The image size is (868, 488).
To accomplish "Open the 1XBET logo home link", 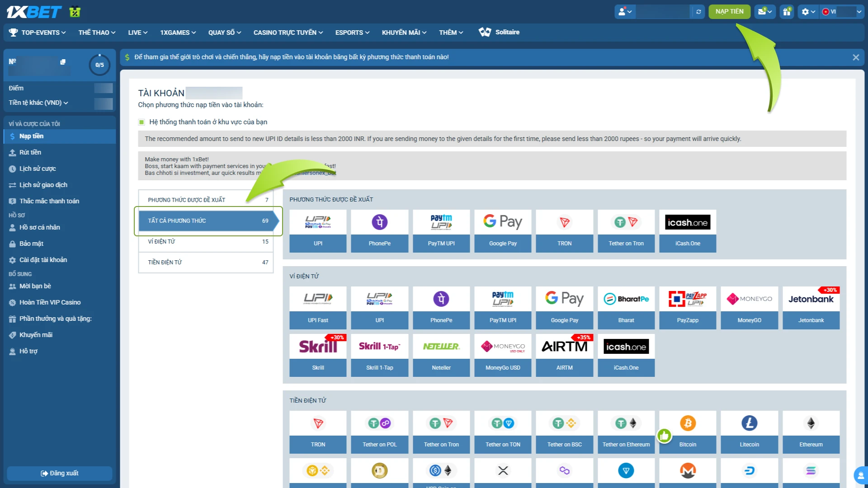I will click(x=34, y=12).
